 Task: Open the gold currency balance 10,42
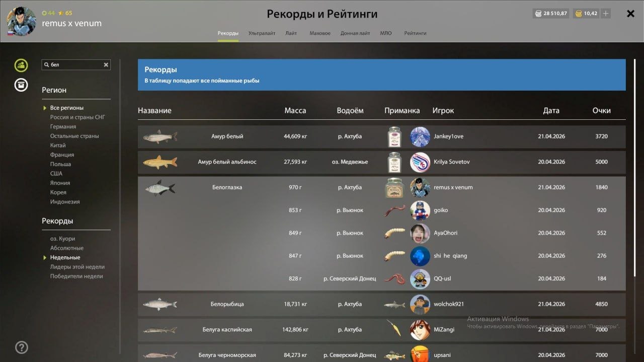coord(587,14)
